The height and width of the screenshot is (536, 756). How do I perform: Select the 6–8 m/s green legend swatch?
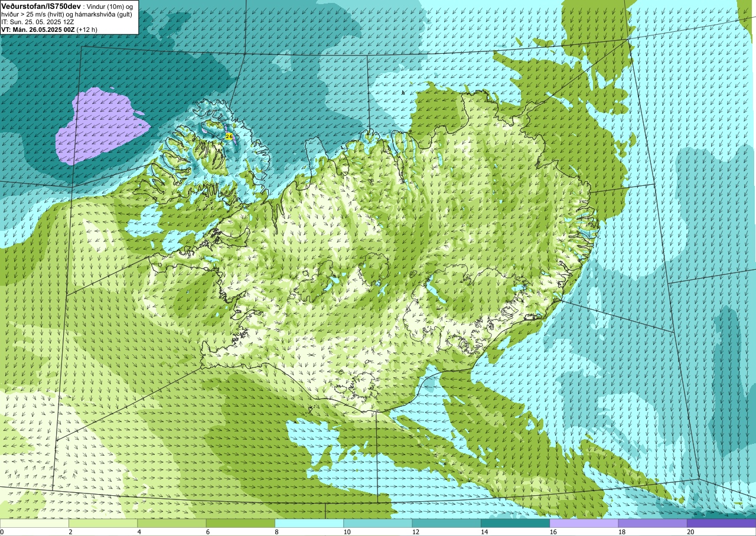point(240,523)
